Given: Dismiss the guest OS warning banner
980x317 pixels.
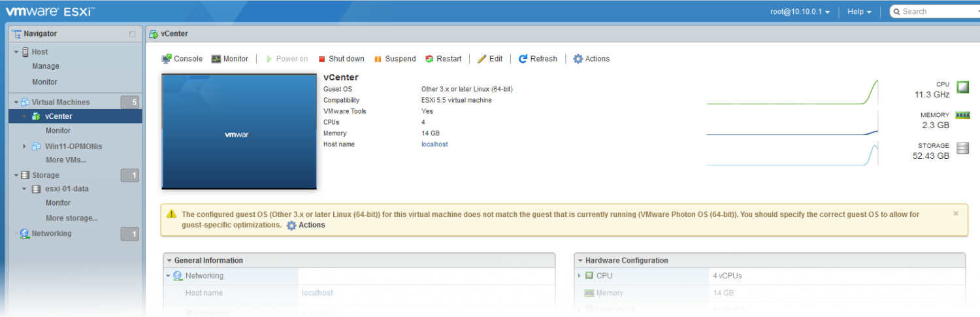Looking at the screenshot, I should click(956, 213).
